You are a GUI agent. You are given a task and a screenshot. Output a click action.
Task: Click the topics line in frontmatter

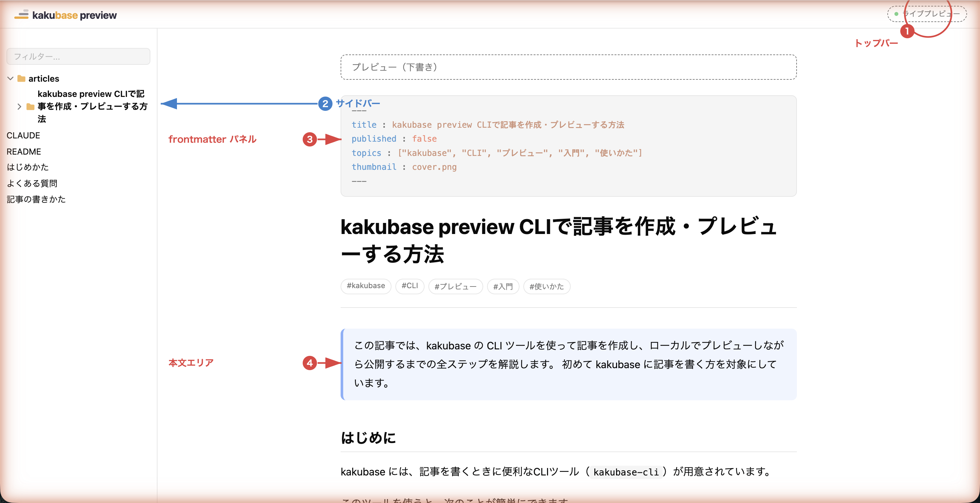[x=497, y=153]
